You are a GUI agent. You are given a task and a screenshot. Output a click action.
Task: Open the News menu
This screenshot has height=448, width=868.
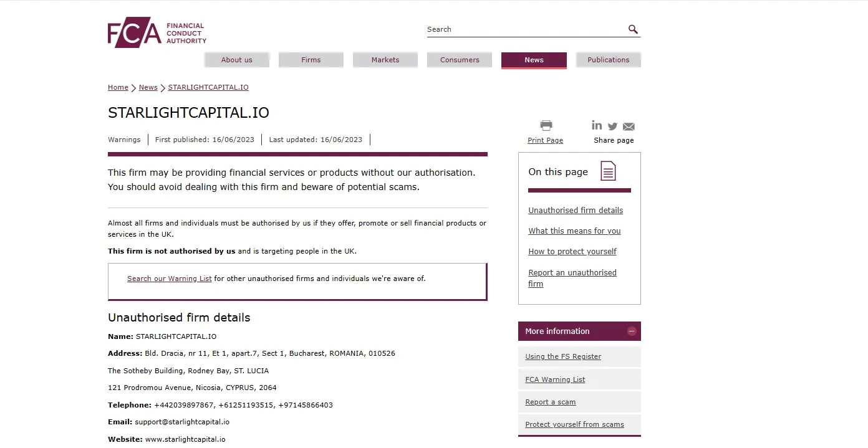pyautogui.click(x=534, y=60)
